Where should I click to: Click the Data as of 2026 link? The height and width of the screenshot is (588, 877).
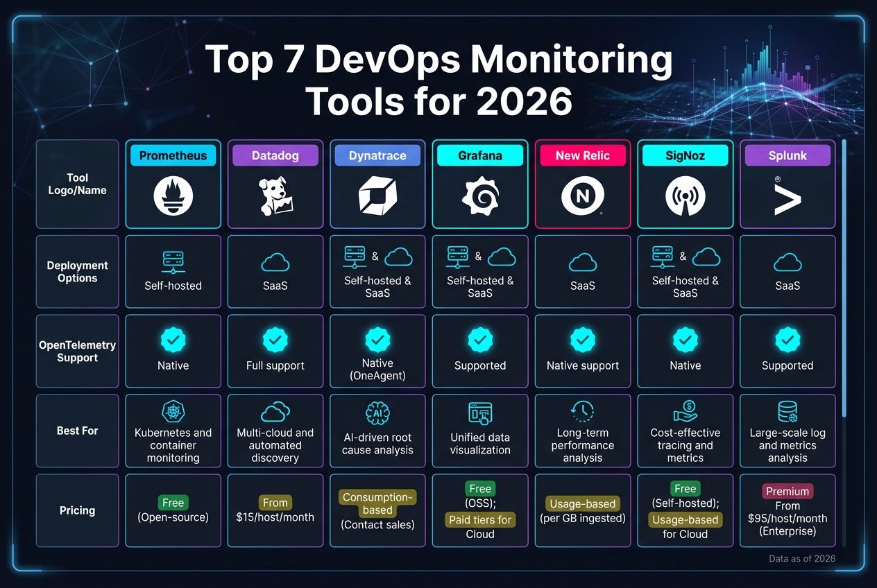[801, 558]
